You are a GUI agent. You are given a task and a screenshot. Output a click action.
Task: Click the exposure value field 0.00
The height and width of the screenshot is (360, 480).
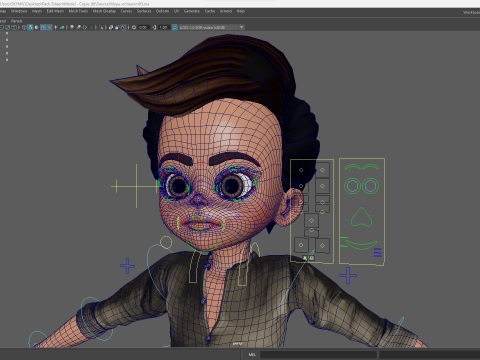point(143,27)
